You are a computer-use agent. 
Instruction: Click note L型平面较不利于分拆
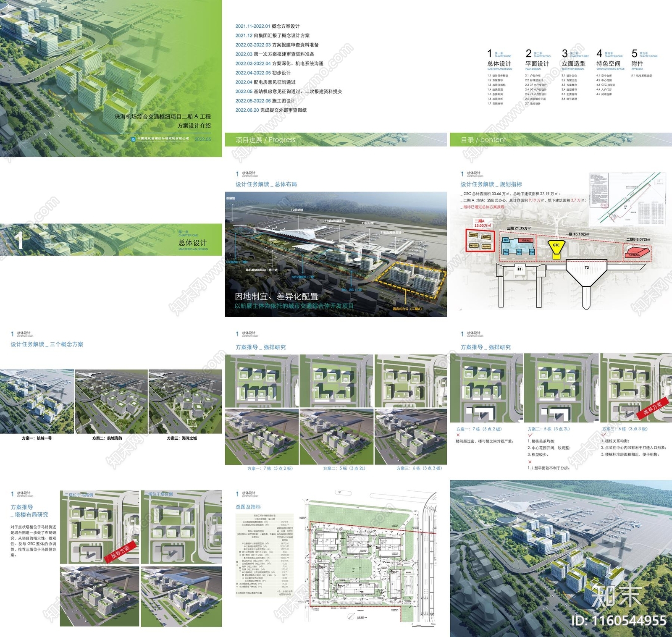coord(549,468)
